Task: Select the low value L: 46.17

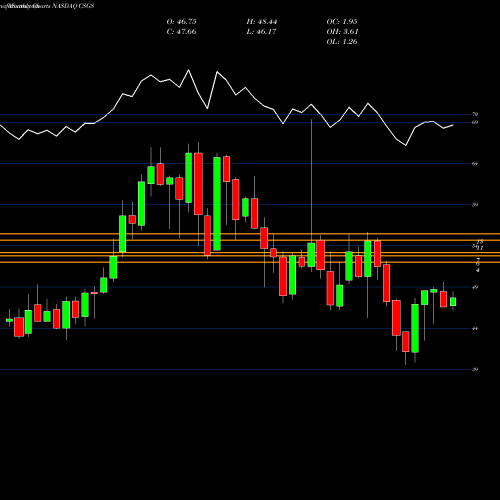Action: tap(261, 32)
